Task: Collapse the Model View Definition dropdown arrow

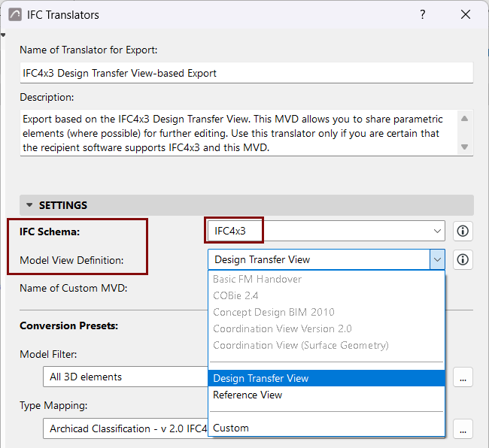Action: [x=437, y=259]
